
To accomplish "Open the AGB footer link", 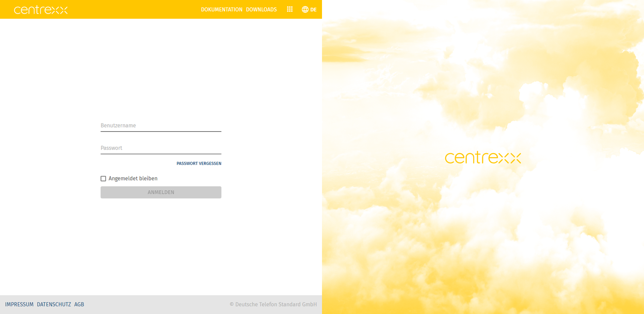I will pos(79,304).
